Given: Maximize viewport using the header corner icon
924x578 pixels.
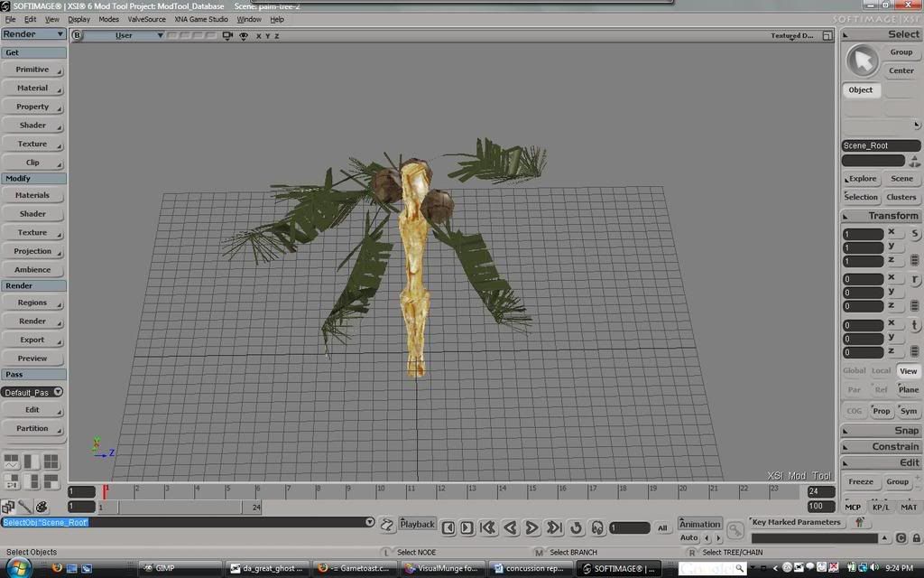Looking at the screenshot, I should (x=827, y=36).
